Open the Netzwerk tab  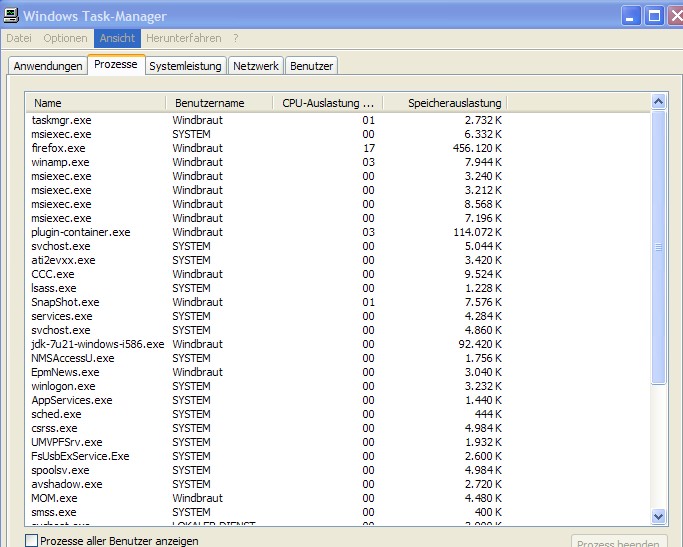256,66
